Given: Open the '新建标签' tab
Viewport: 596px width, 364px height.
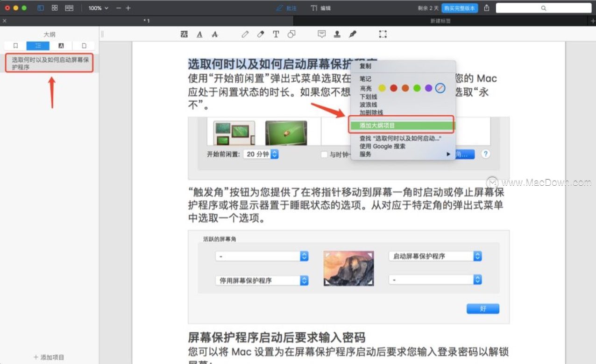Looking at the screenshot, I should [x=440, y=21].
